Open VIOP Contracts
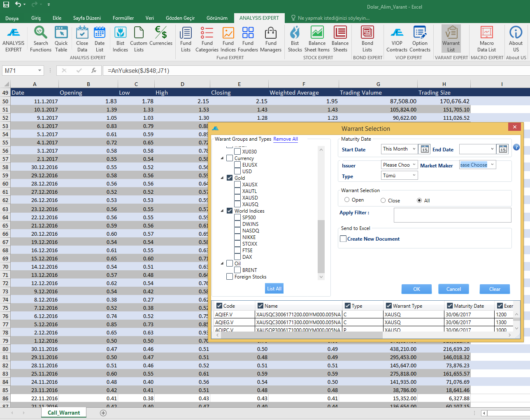Image resolution: width=530 pixels, height=420 pixels. 397,39
